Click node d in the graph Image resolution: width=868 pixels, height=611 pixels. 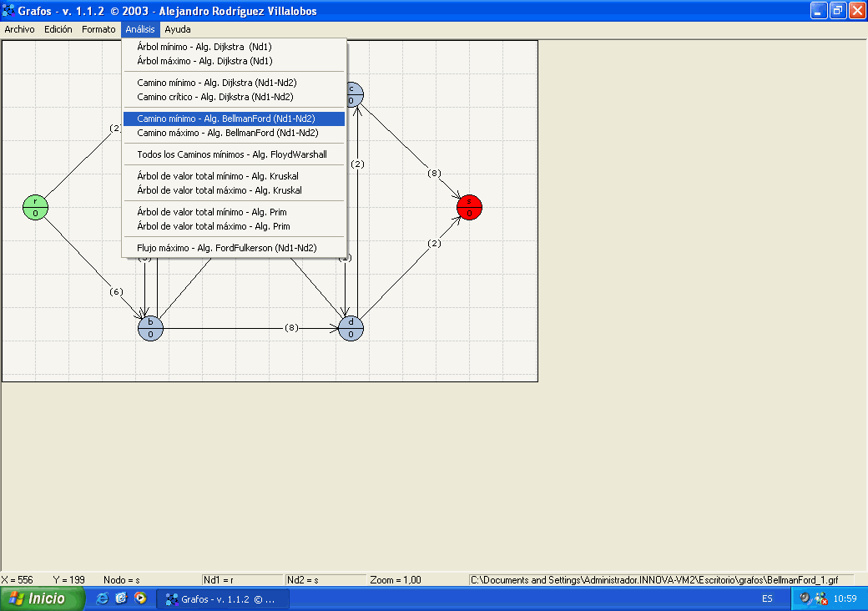pos(351,328)
